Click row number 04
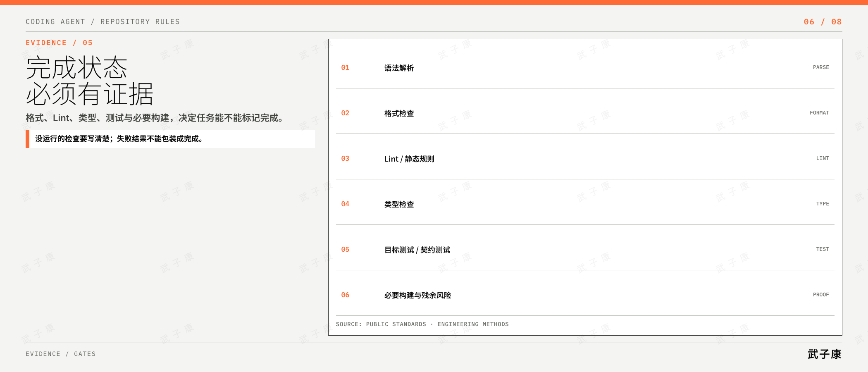 pyautogui.click(x=345, y=204)
